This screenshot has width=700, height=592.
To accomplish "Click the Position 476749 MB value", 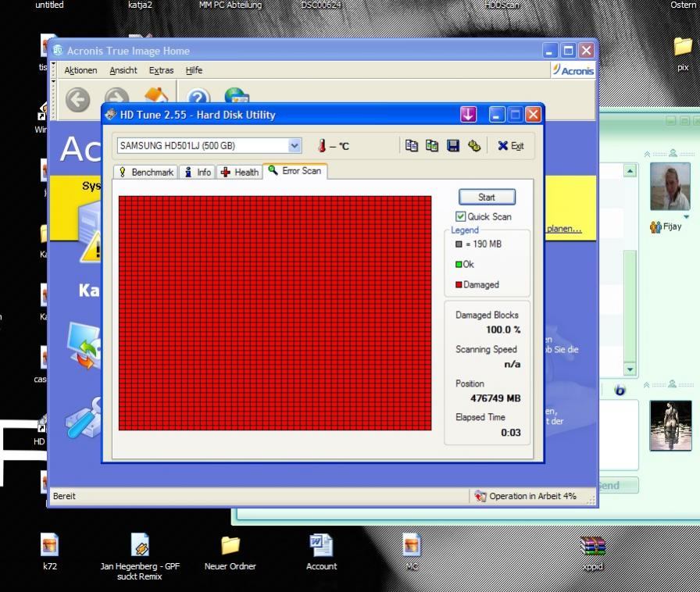I will tap(495, 398).
